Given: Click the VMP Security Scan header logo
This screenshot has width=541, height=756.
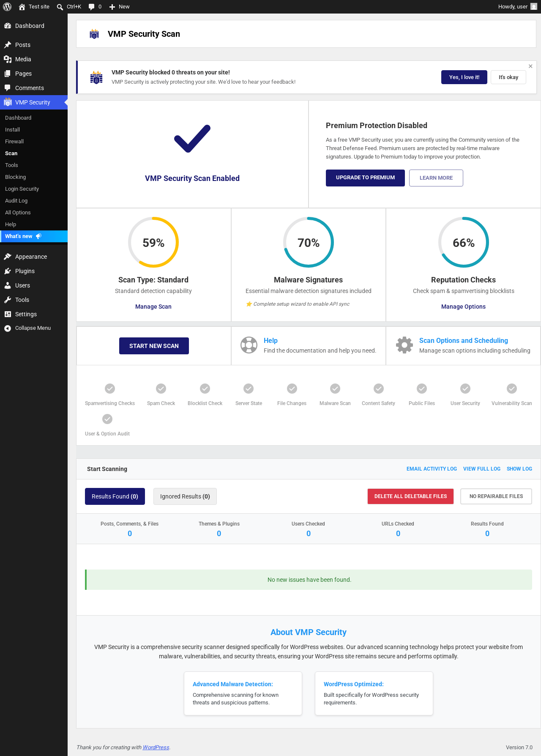Looking at the screenshot, I should 94,34.
